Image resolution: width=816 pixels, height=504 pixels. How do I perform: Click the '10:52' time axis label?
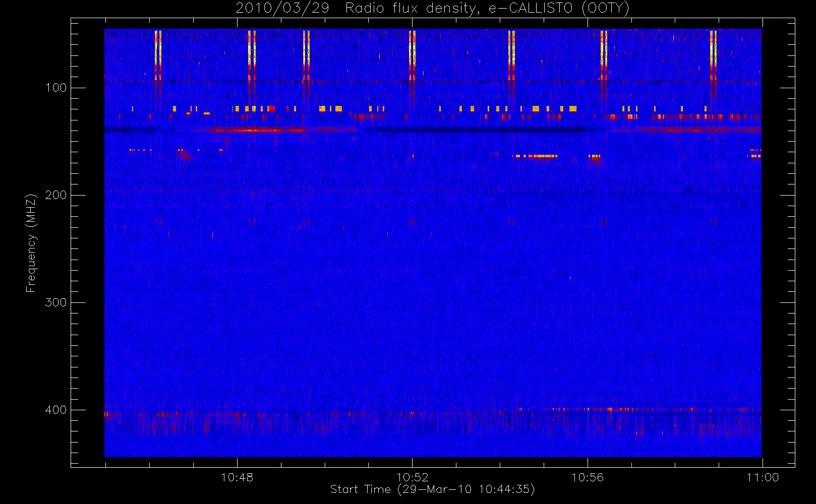pos(412,477)
